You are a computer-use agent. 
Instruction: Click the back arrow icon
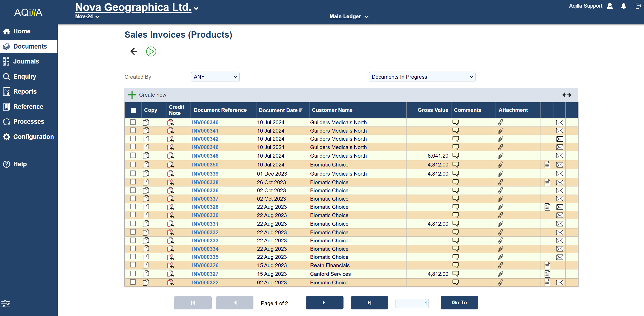134,52
